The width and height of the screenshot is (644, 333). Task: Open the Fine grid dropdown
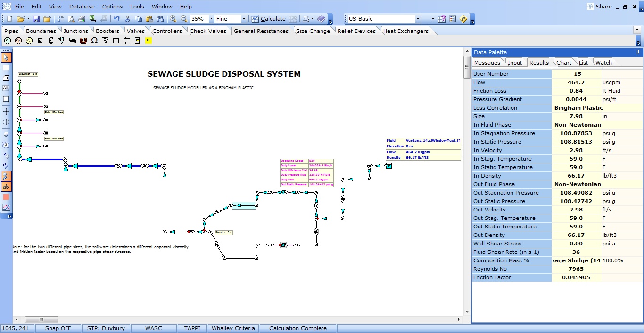click(244, 19)
